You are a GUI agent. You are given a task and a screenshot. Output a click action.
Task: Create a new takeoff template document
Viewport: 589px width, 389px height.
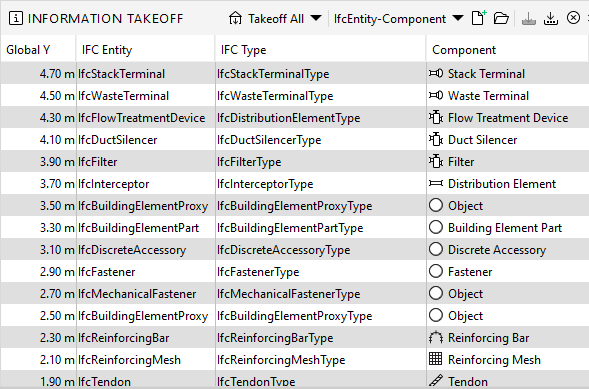point(479,18)
